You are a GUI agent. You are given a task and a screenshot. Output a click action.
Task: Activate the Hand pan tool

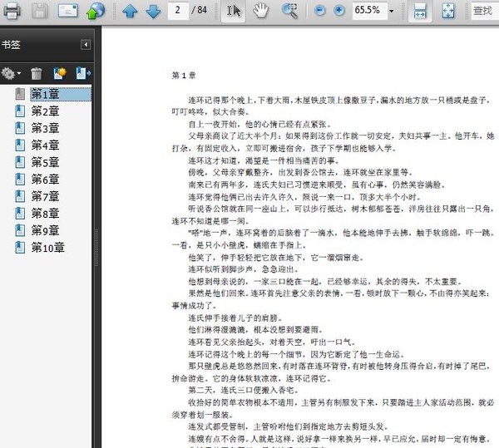pyautogui.click(x=261, y=11)
